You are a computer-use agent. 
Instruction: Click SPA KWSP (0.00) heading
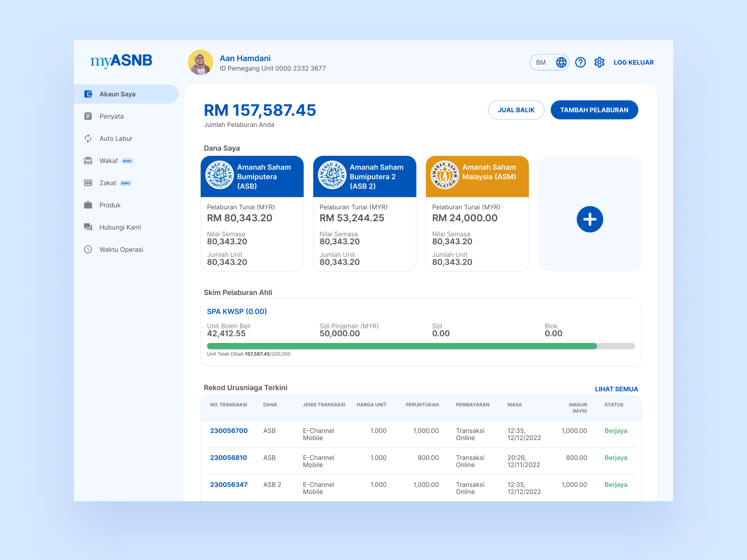click(x=237, y=311)
